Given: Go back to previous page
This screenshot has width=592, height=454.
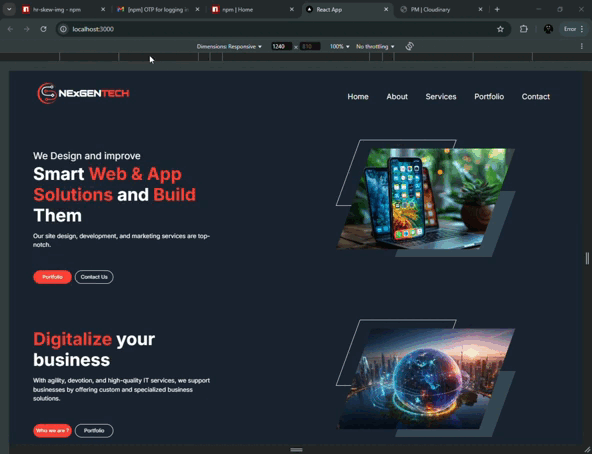Looking at the screenshot, I should click(x=10, y=29).
